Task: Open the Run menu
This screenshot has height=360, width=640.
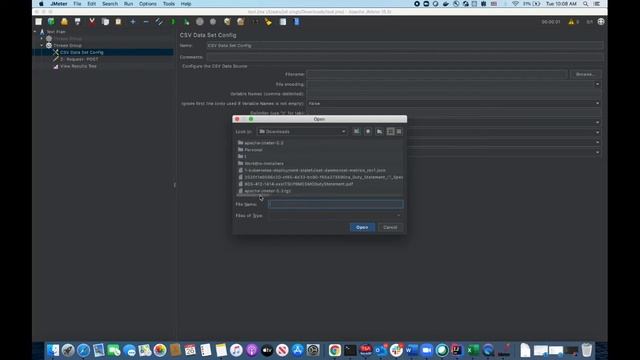Action: point(128,4)
